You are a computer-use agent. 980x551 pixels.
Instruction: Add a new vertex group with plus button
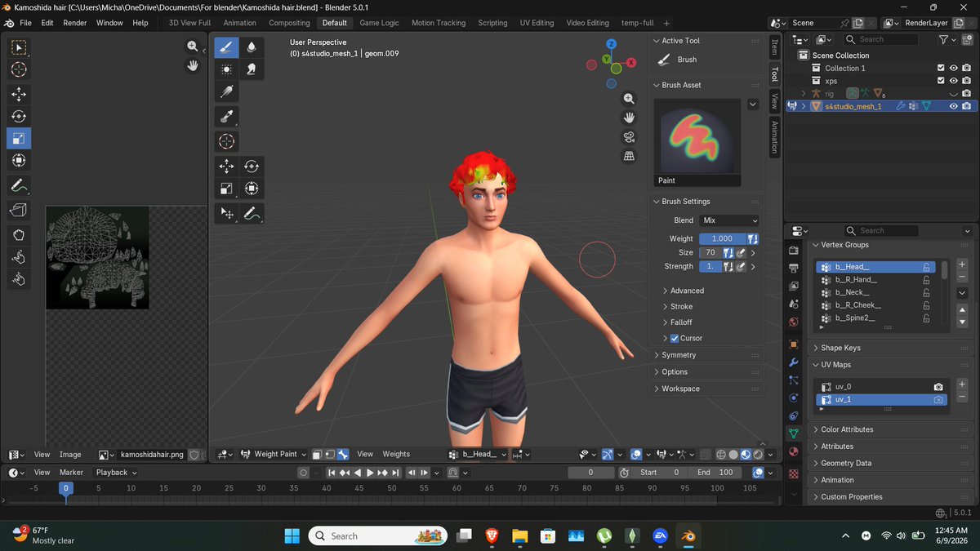[962, 264]
